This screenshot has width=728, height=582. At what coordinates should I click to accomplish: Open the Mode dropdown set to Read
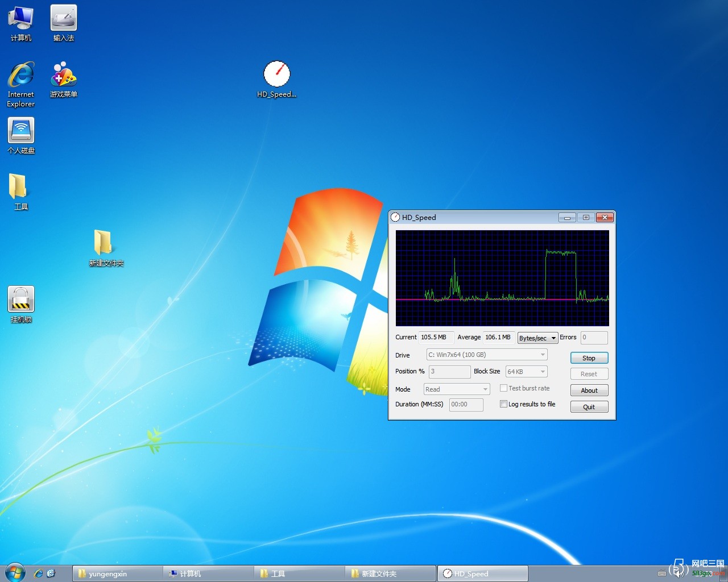(457, 389)
